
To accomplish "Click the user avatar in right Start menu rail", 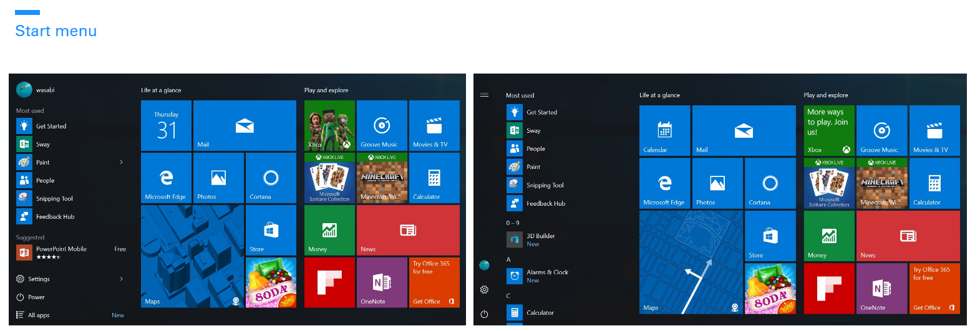I will click(484, 265).
